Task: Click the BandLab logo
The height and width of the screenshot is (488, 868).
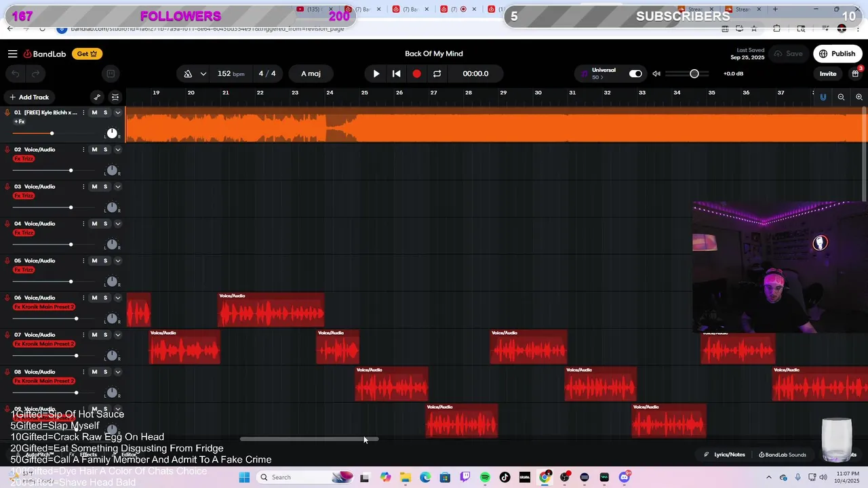Action: (45, 54)
